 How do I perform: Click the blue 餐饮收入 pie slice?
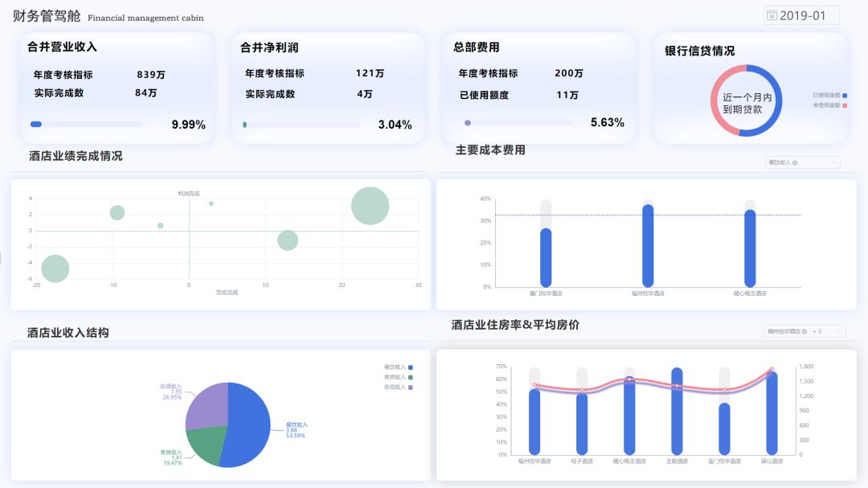click(250, 425)
